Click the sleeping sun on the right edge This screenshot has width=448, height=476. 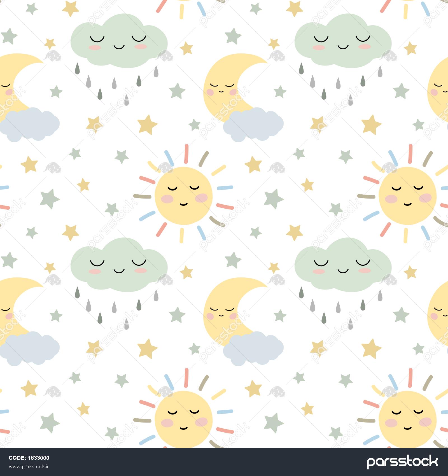407,196
